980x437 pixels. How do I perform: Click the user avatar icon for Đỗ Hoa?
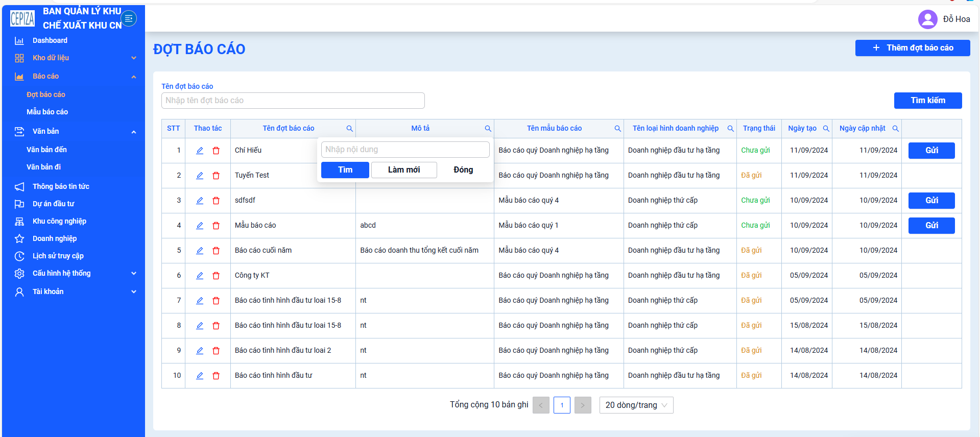(x=927, y=19)
